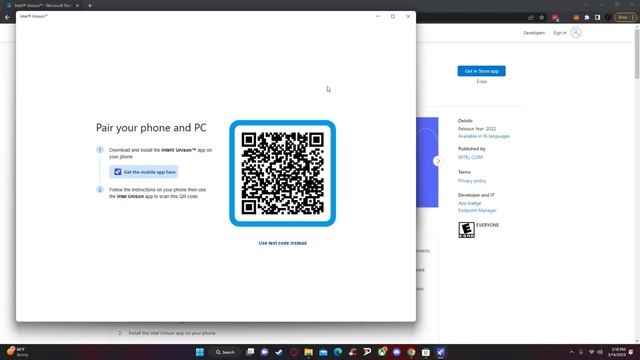The height and width of the screenshot is (360, 640).
Task: Click the red extension icon in browser toolbar
Action: tap(555, 18)
